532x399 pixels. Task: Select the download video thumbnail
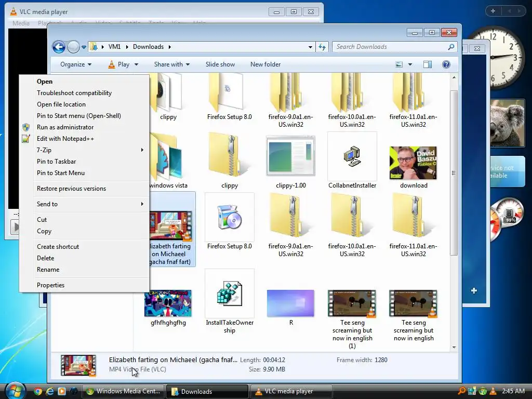coord(413,163)
